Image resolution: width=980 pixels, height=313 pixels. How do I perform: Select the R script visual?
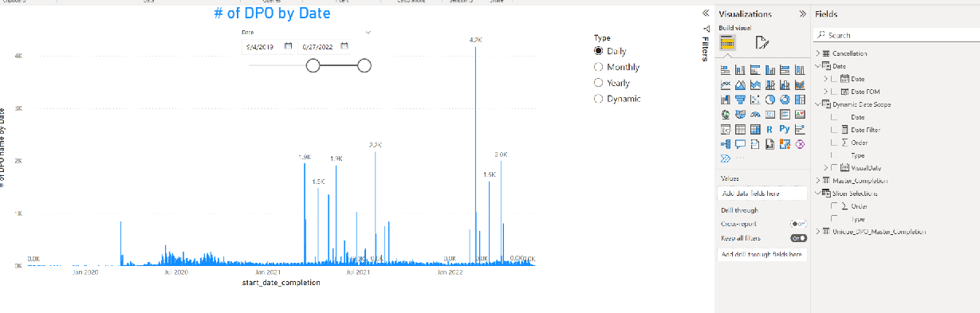pyautogui.click(x=769, y=129)
